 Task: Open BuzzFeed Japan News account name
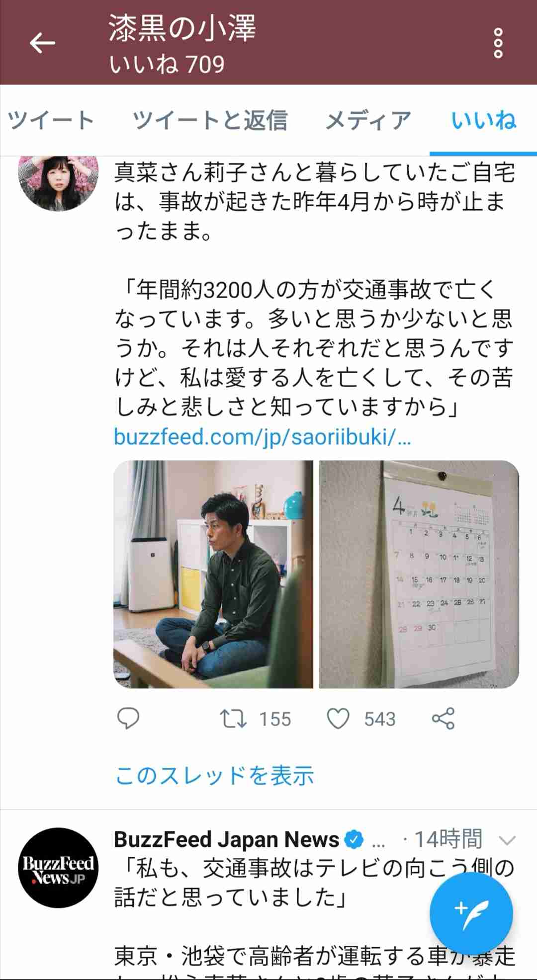coord(226,839)
